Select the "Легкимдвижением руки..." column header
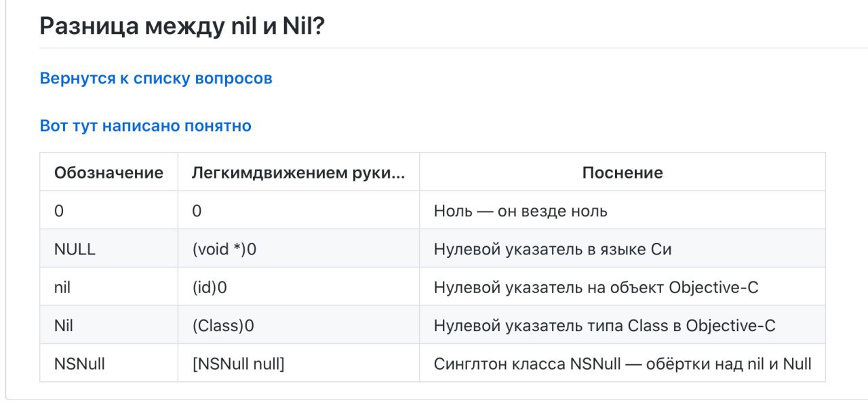868x403 pixels. pos(298,172)
